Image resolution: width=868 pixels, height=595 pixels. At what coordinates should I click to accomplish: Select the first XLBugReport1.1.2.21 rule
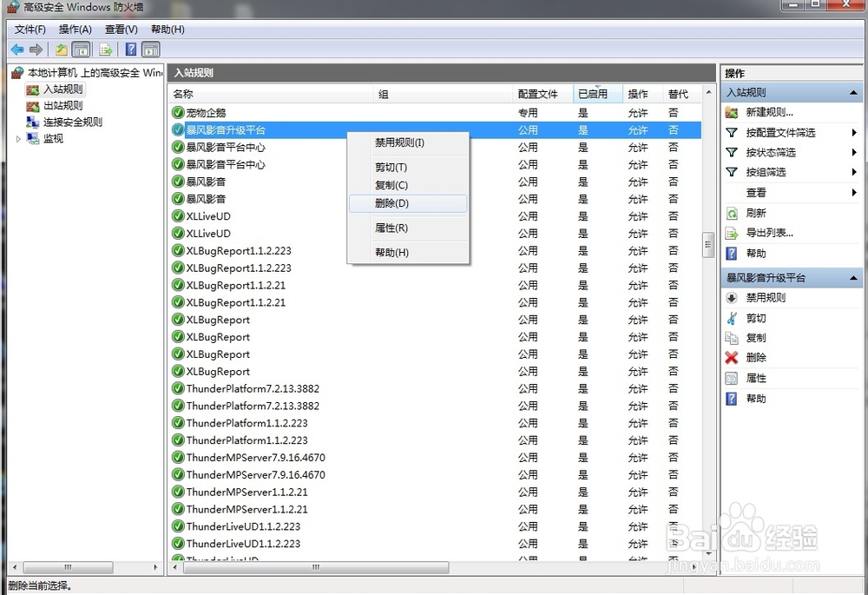point(435,285)
